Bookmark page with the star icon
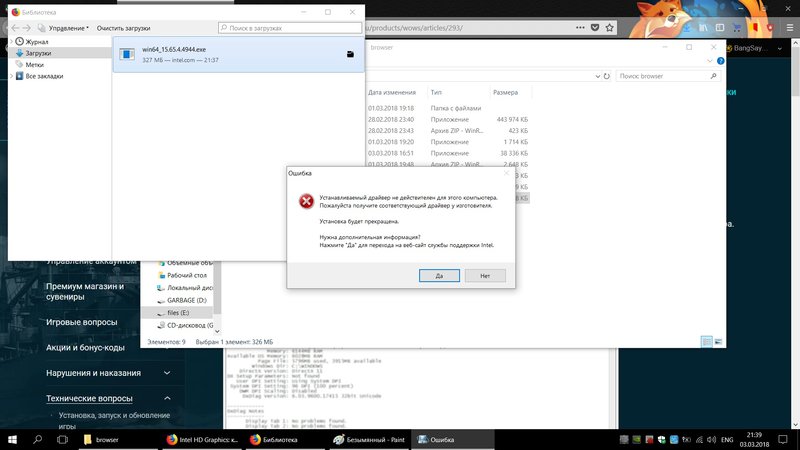 [x=610, y=28]
